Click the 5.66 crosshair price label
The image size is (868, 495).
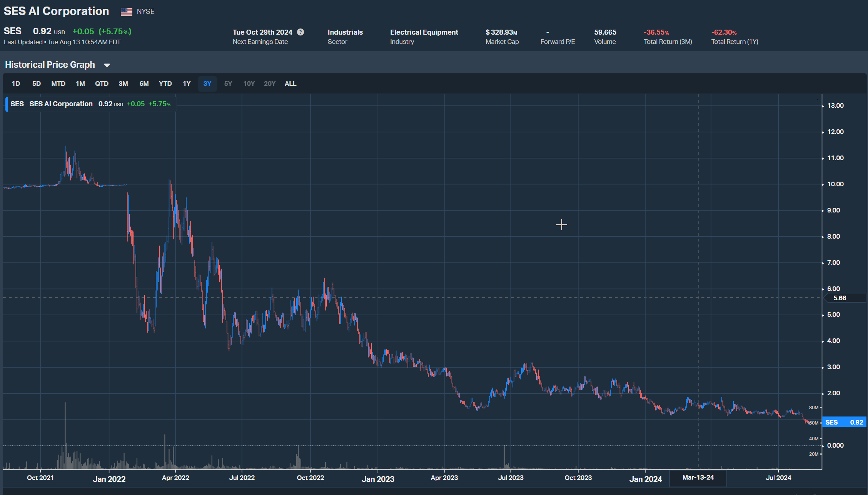[x=840, y=298]
